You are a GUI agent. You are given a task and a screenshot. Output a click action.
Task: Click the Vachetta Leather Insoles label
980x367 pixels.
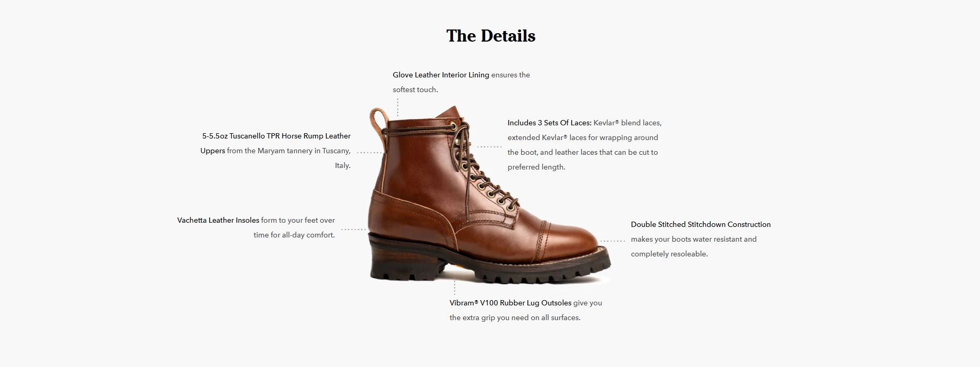click(x=218, y=220)
